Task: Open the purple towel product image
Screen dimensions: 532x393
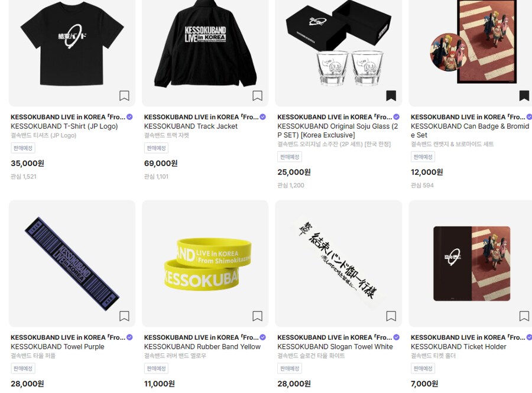Action: pyautogui.click(x=72, y=264)
